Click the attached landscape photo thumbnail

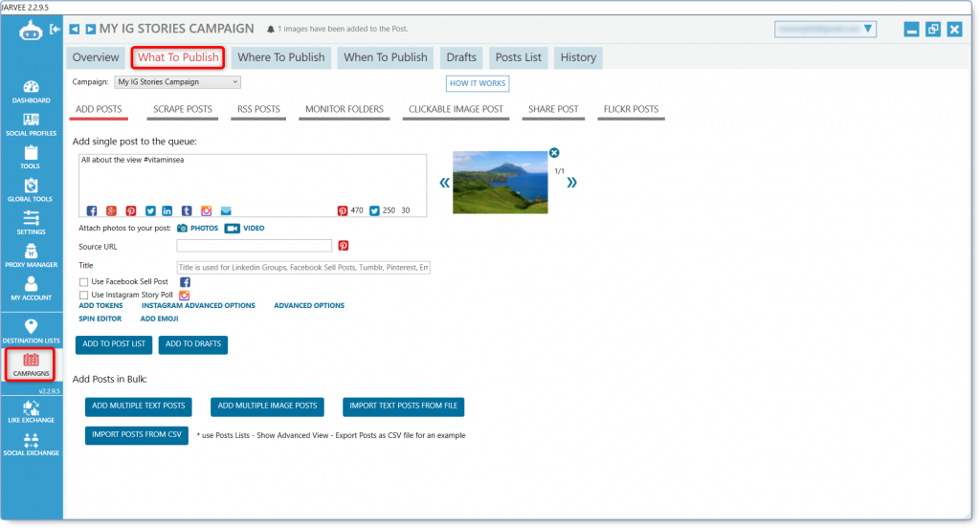pyautogui.click(x=500, y=183)
